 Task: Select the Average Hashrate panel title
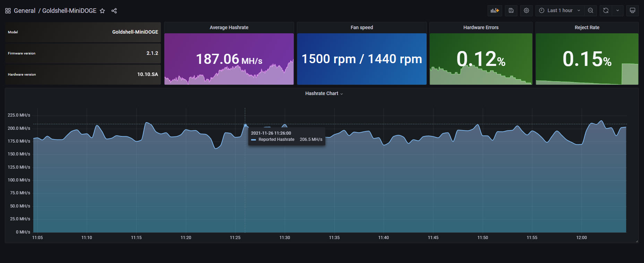(229, 27)
